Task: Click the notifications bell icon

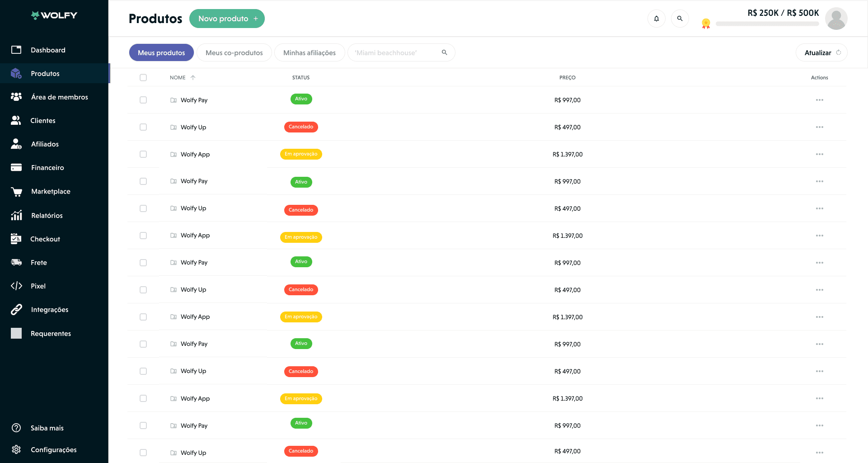Action: pos(656,19)
